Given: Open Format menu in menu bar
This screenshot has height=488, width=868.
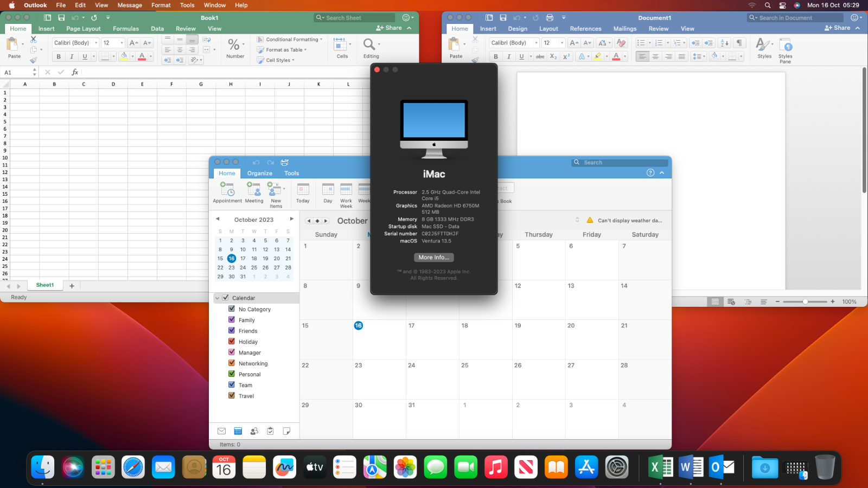Looking at the screenshot, I should (161, 5).
